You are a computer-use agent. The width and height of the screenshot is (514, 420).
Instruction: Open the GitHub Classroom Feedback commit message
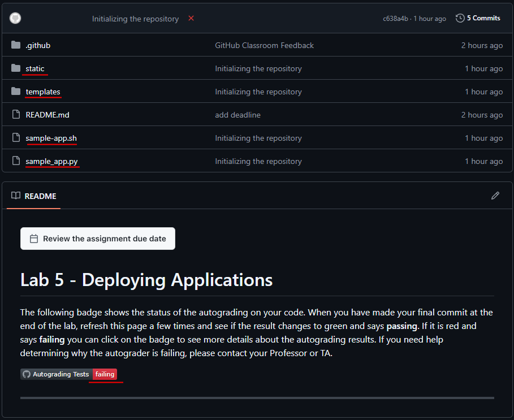pos(264,45)
